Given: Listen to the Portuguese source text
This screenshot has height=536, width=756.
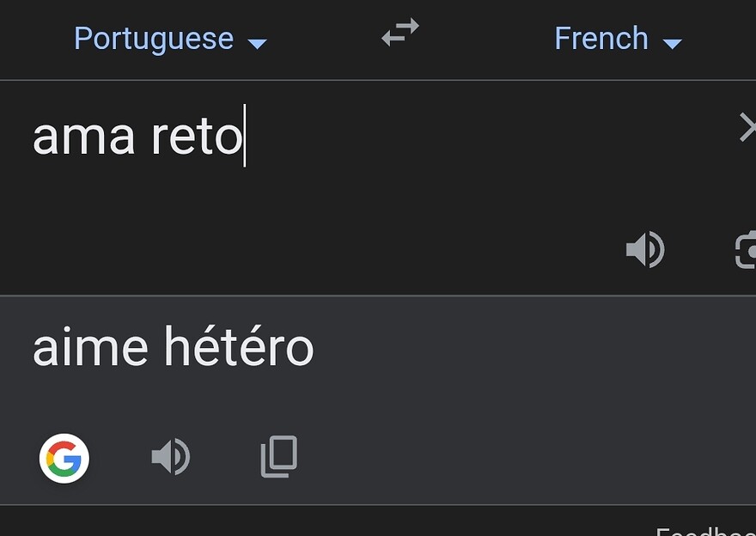Looking at the screenshot, I should 644,250.
